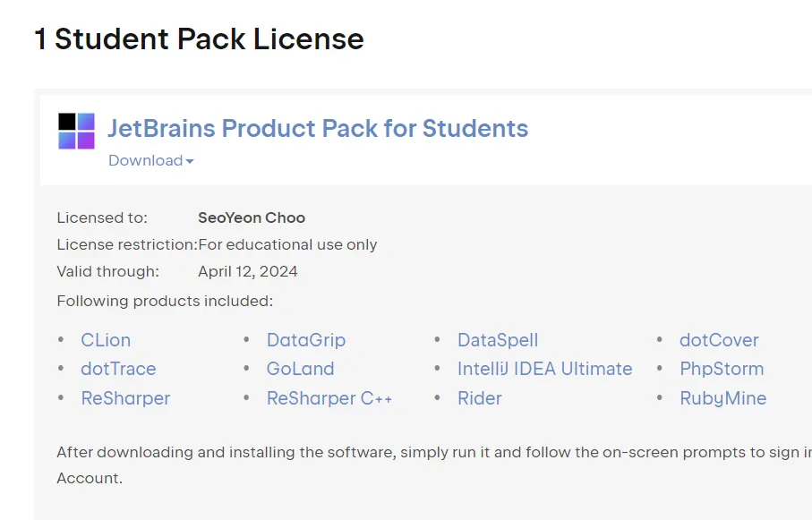Click the 'For educational use only' restriction text
This screenshot has height=520, width=812.
(x=287, y=244)
